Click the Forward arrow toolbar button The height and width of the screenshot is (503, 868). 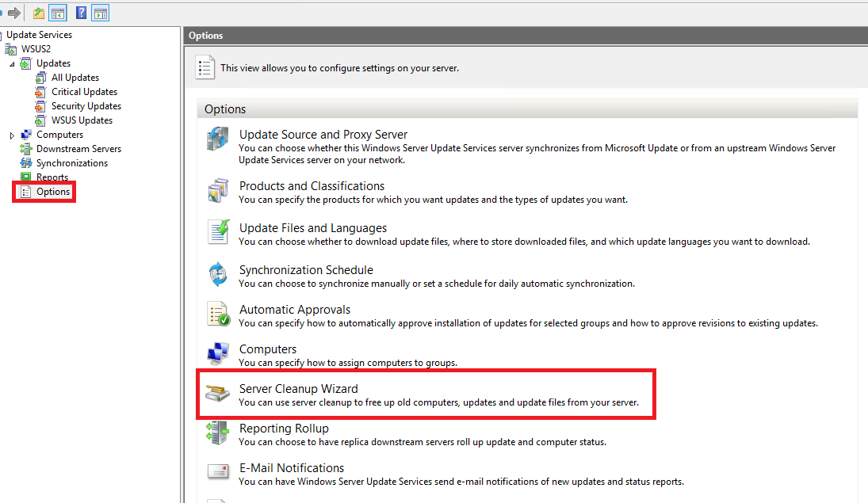[13, 13]
